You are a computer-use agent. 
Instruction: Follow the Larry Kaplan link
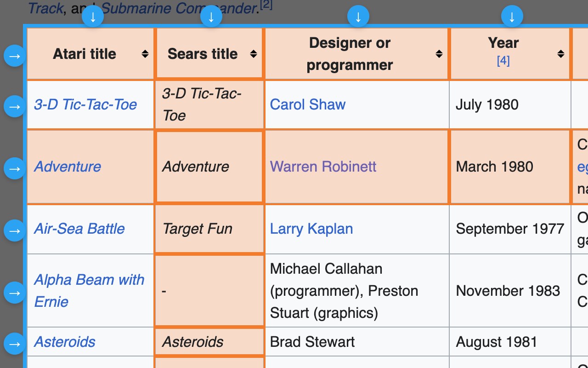coord(311,229)
